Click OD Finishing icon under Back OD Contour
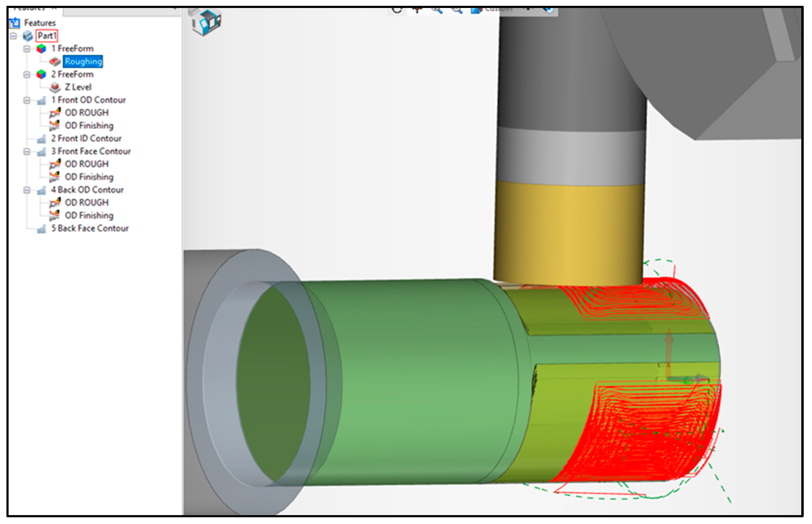The height and width of the screenshot is (524, 812). 55,215
